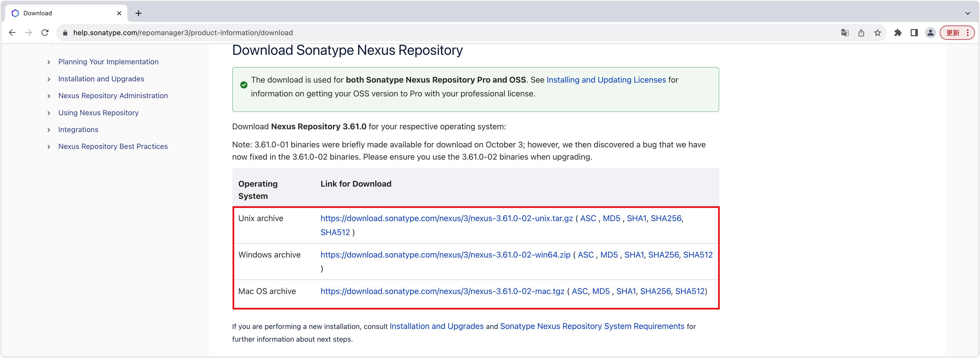
Task: Open SHA256 link for Windows archive
Action: pos(663,255)
